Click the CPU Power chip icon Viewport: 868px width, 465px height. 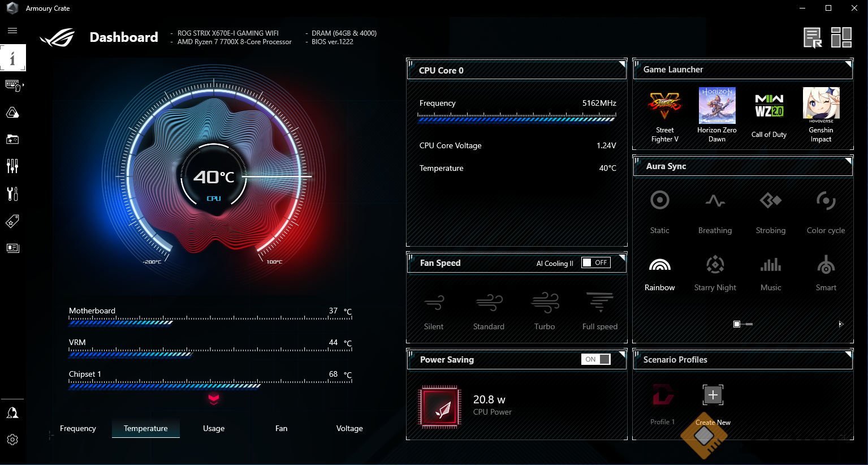click(x=440, y=407)
